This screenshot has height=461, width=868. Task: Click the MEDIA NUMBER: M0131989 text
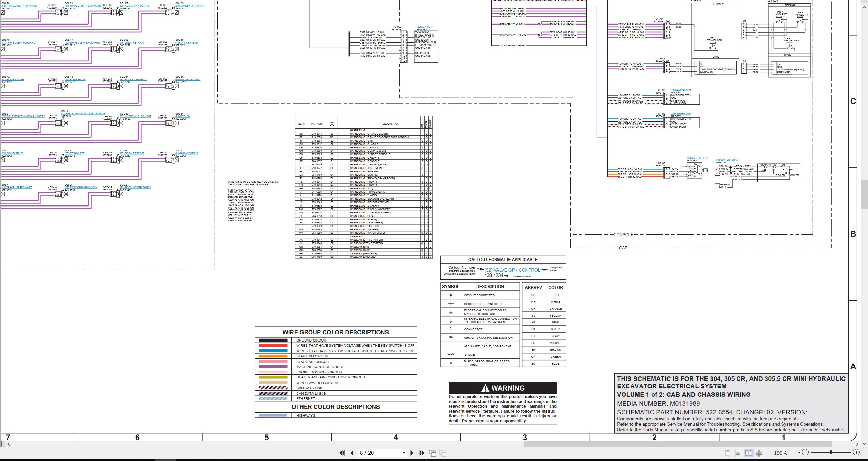[x=658, y=404]
